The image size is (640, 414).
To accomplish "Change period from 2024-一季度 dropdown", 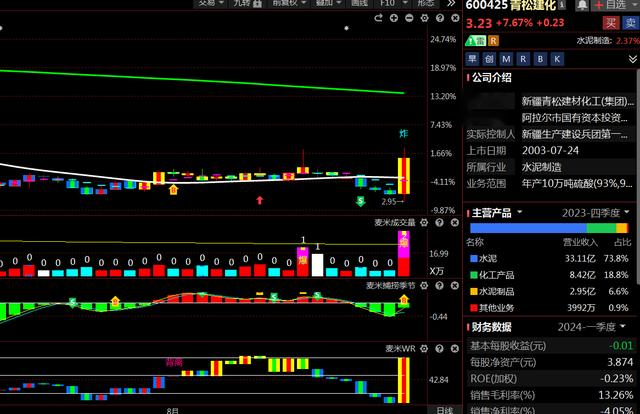I will point(592,327).
